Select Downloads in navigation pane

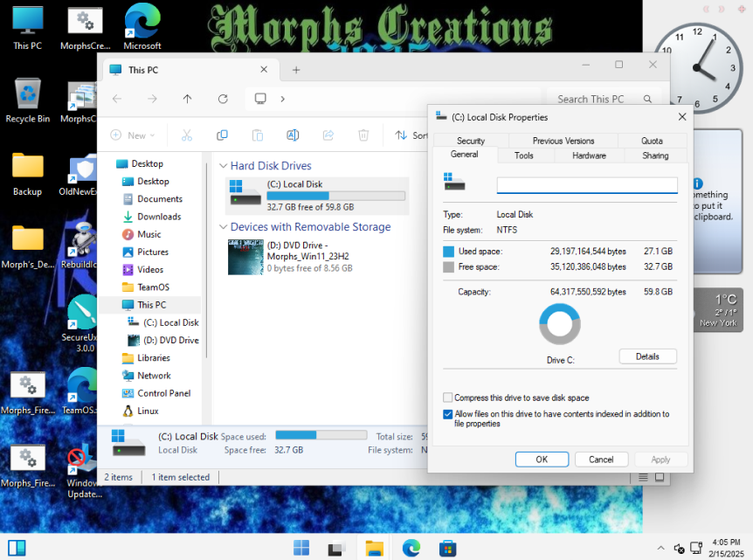click(159, 217)
